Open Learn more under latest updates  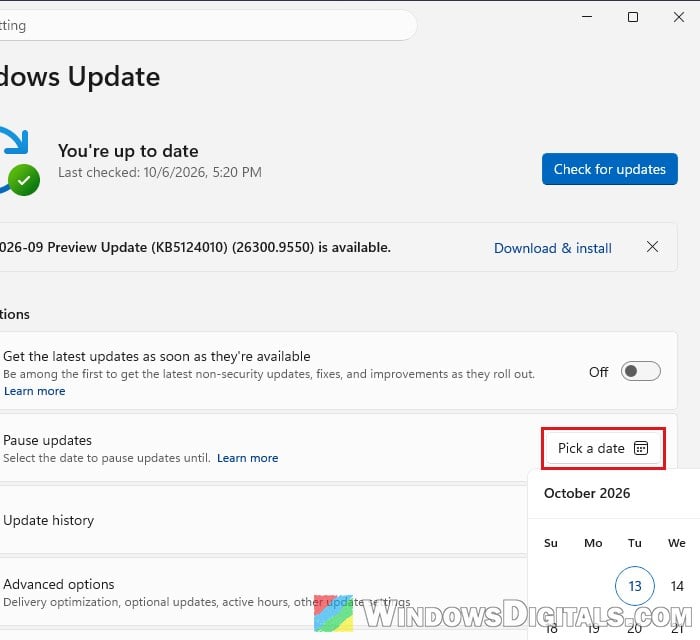35,391
